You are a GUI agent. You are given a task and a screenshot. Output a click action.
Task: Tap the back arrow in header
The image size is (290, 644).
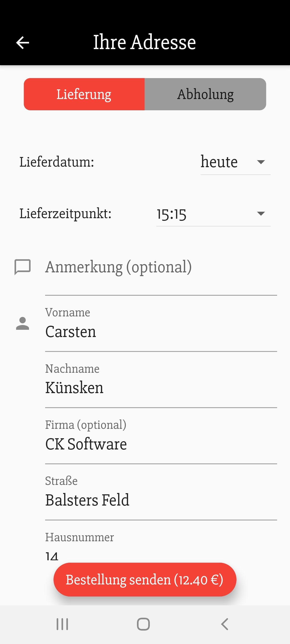tap(23, 43)
